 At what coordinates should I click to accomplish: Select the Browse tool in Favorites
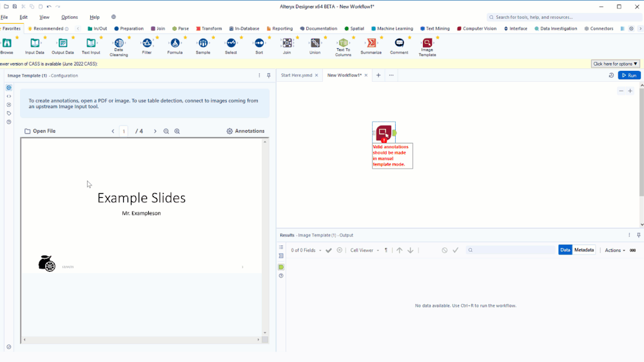pyautogui.click(x=7, y=46)
